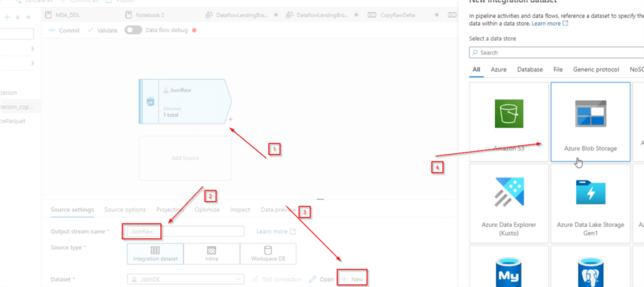Open the Projection tab
Image resolution: width=644 pixels, height=287 pixels.
pyautogui.click(x=170, y=210)
